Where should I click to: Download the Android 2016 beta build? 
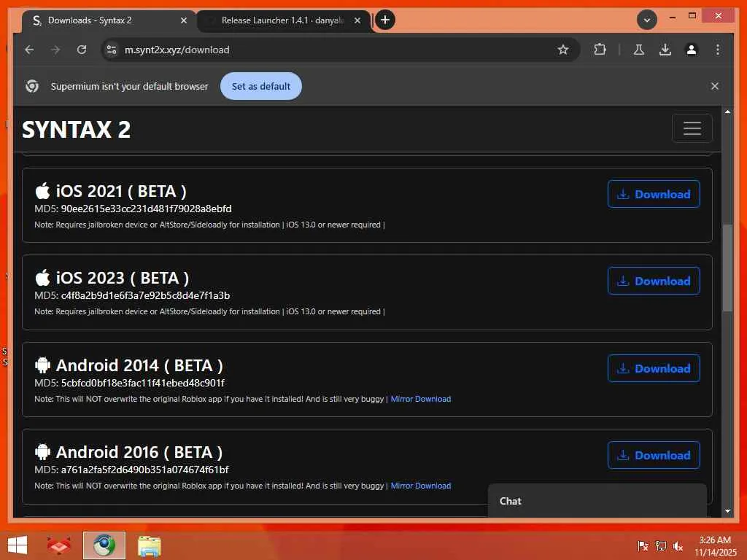coord(654,455)
